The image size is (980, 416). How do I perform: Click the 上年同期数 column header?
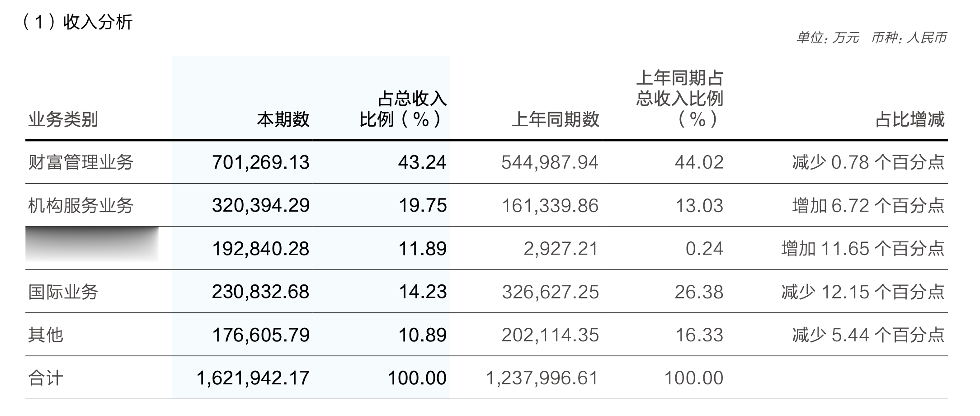click(555, 120)
